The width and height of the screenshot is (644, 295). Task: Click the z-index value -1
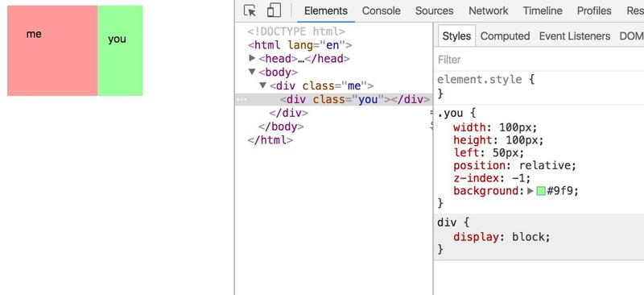point(518,178)
